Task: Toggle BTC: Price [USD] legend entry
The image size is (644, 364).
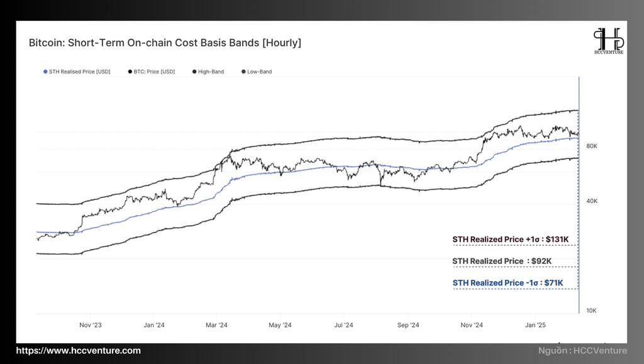Action: pos(152,72)
